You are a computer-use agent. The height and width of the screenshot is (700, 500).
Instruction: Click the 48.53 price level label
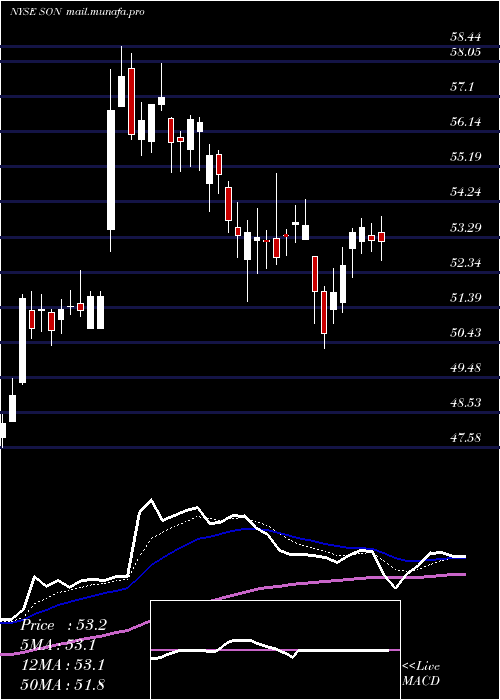[x=465, y=403]
